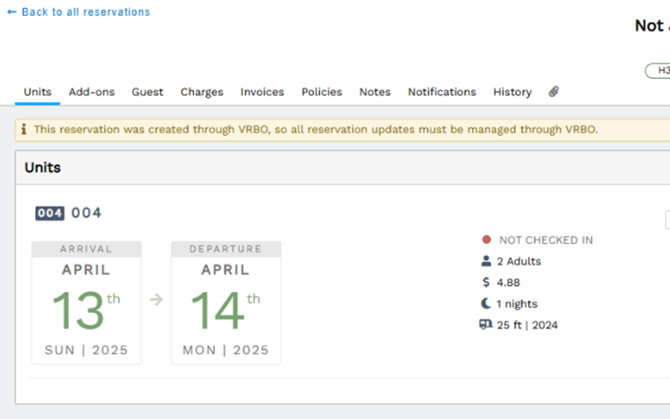This screenshot has height=419, width=670.
Task: Click the person icon beside 2 Adults
Action: [x=486, y=261]
